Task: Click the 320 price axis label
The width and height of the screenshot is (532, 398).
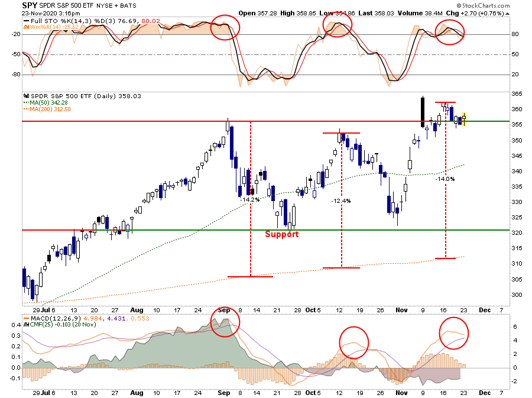Action: 517,233
